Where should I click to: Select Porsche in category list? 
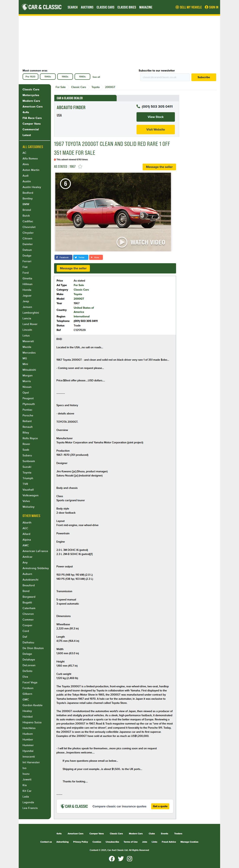(x=28, y=416)
